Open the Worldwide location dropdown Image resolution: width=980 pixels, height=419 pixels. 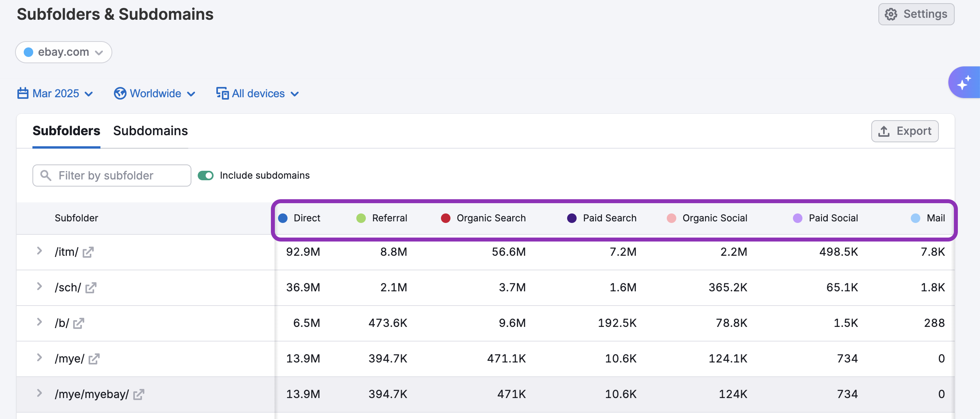point(155,94)
